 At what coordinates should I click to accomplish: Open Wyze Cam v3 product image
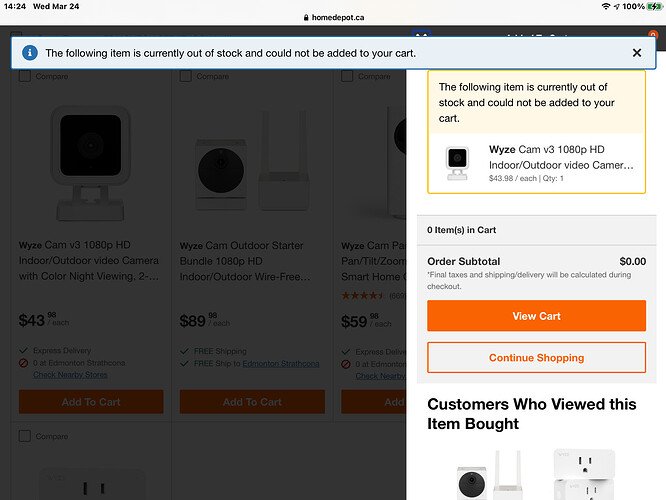[90, 164]
